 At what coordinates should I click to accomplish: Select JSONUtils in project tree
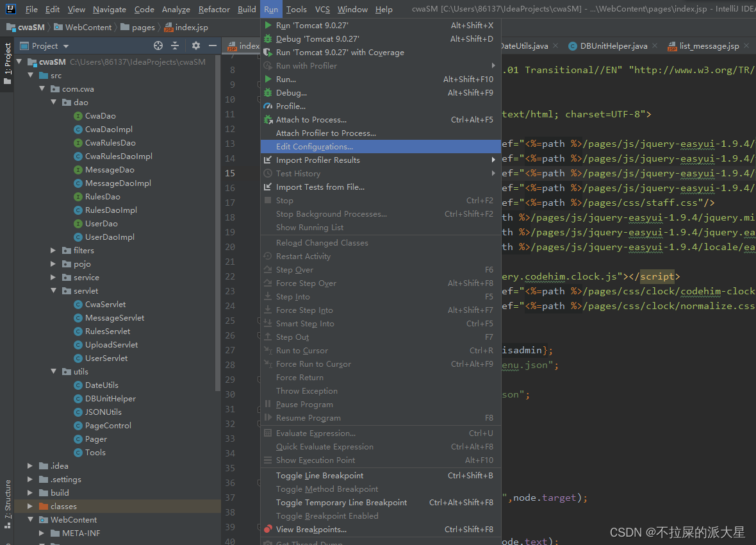click(103, 412)
